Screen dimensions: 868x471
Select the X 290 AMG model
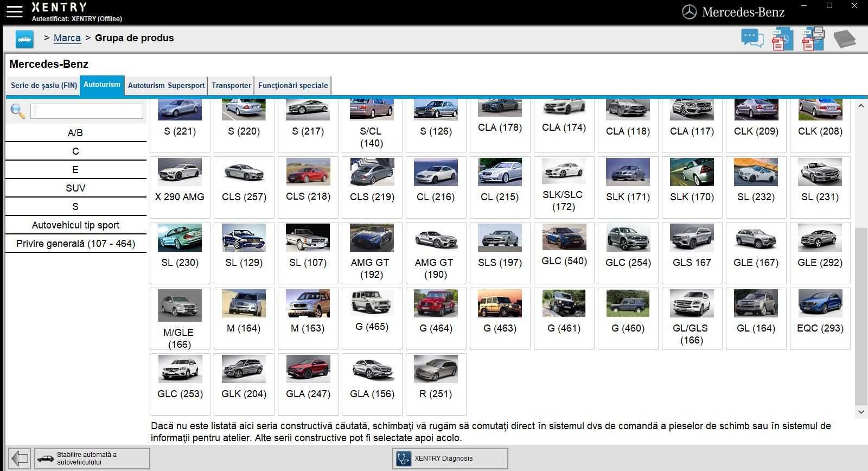(x=180, y=187)
